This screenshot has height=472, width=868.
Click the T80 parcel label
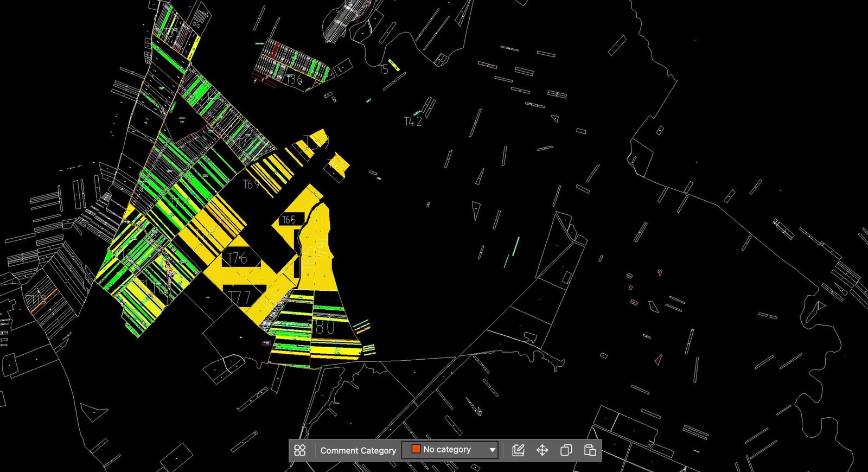[324, 327]
